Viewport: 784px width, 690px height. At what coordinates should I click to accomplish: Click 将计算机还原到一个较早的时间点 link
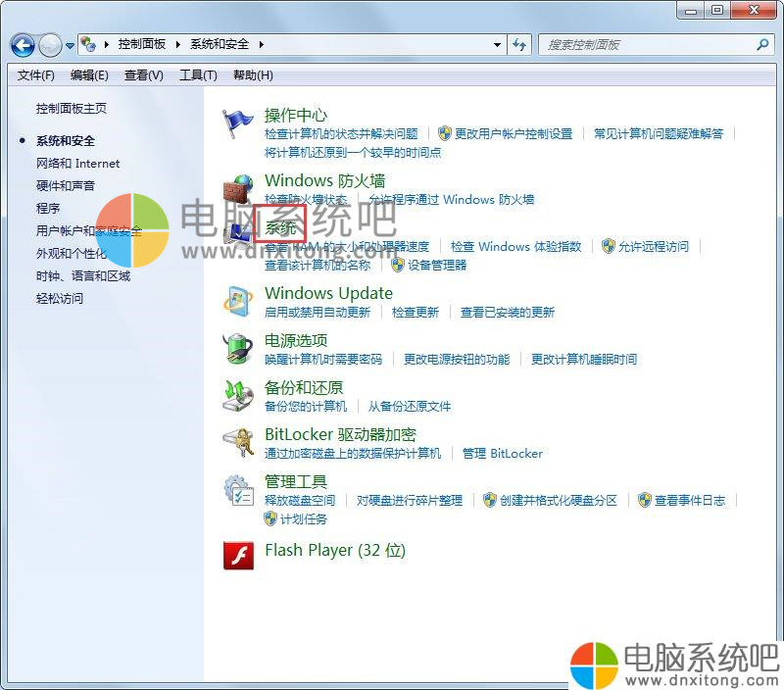click(353, 153)
